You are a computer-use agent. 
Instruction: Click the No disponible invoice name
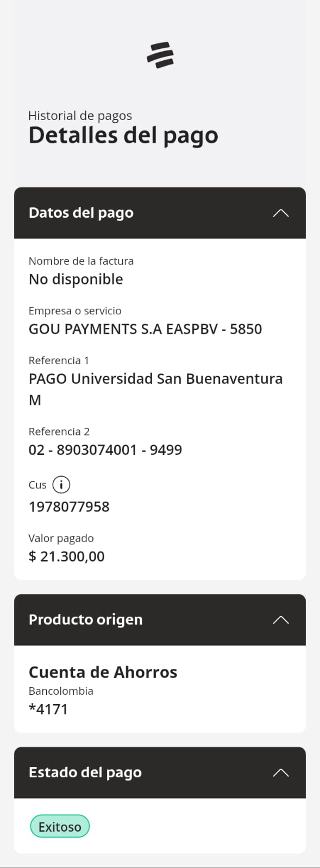[76, 280]
